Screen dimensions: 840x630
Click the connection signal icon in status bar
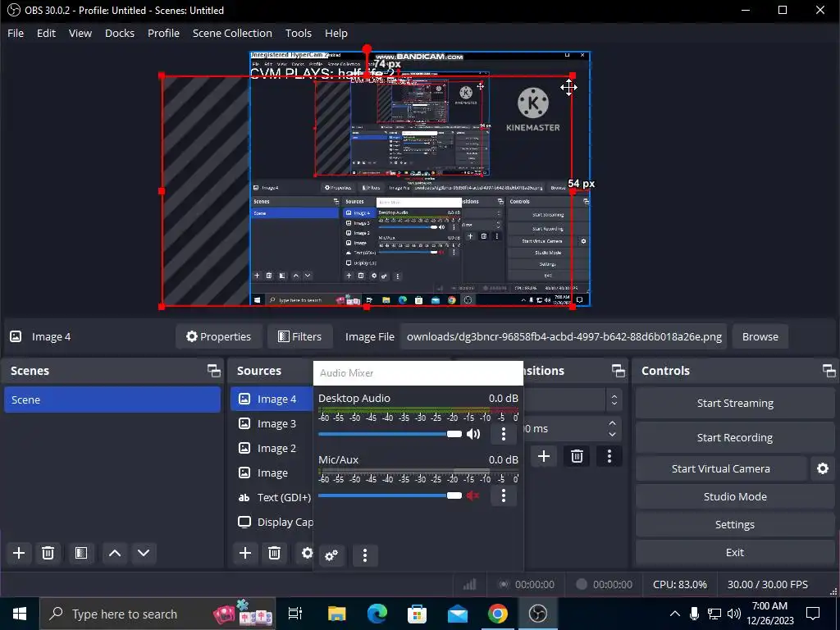[x=470, y=584]
